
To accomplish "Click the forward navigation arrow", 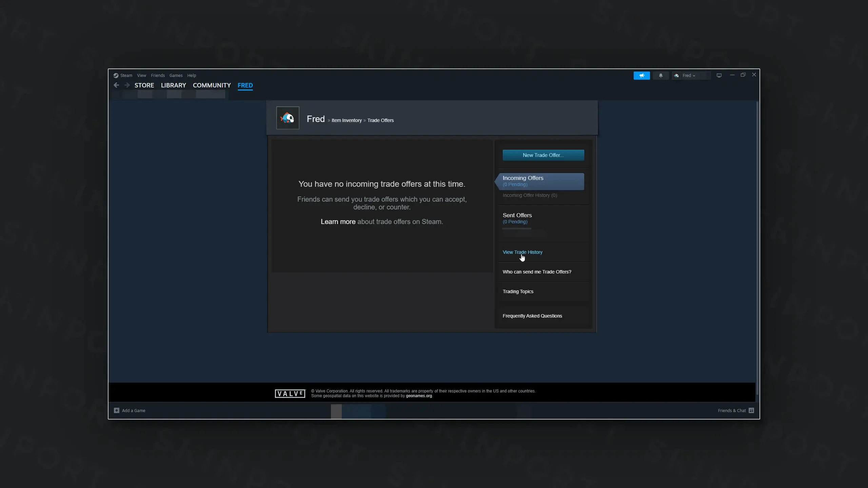I will [127, 85].
